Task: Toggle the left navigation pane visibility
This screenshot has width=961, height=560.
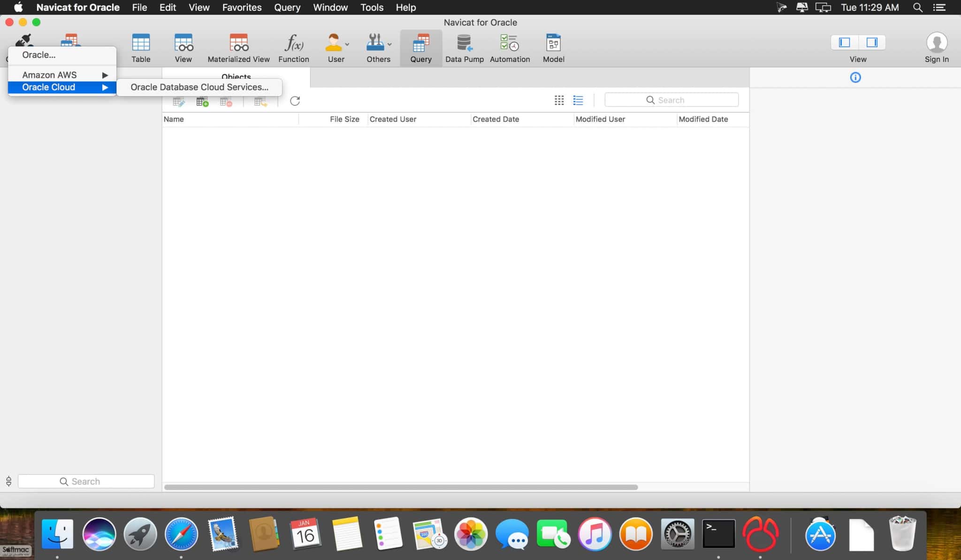Action: point(845,42)
